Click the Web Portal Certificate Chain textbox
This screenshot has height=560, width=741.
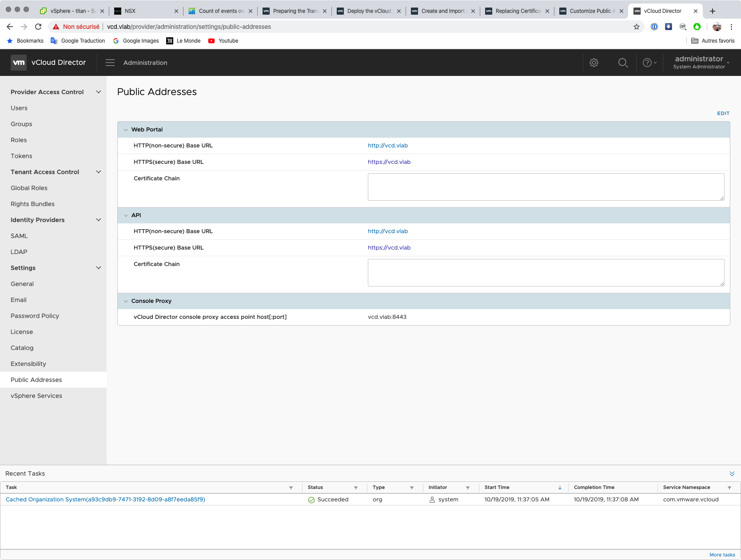coord(546,187)
